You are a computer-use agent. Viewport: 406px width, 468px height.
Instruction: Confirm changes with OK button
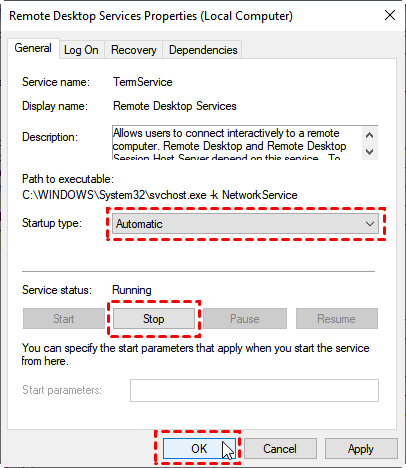[199, 449]
